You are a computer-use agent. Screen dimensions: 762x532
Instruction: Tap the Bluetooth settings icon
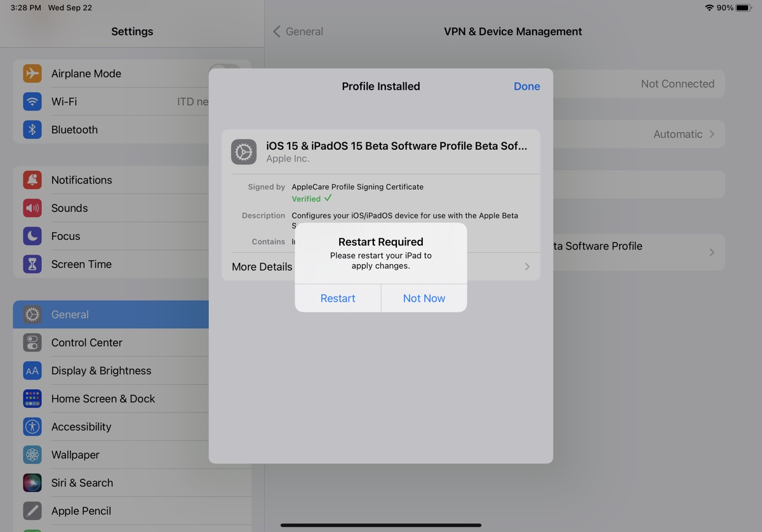click(32, 129)
